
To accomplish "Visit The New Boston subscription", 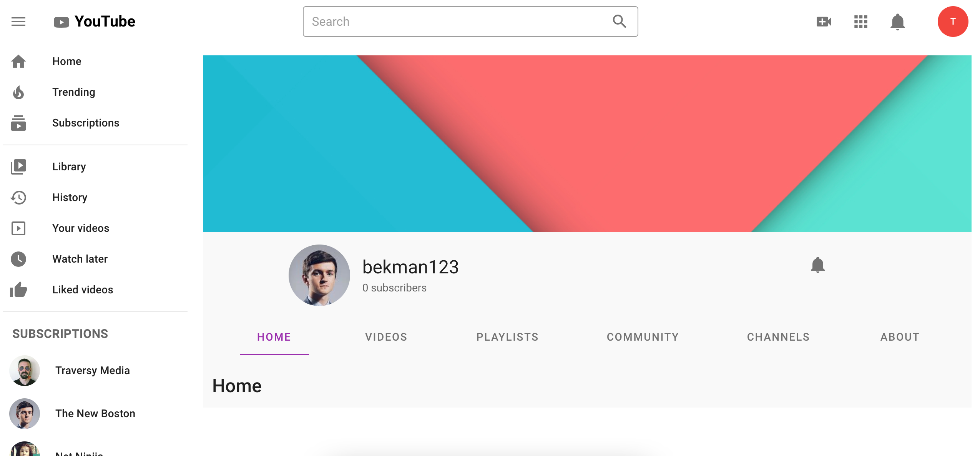I will (95, 413).
